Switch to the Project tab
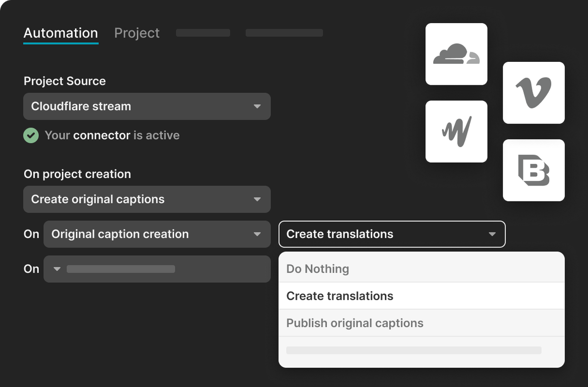This screenshot has width=588, height=387. point(137,33)
